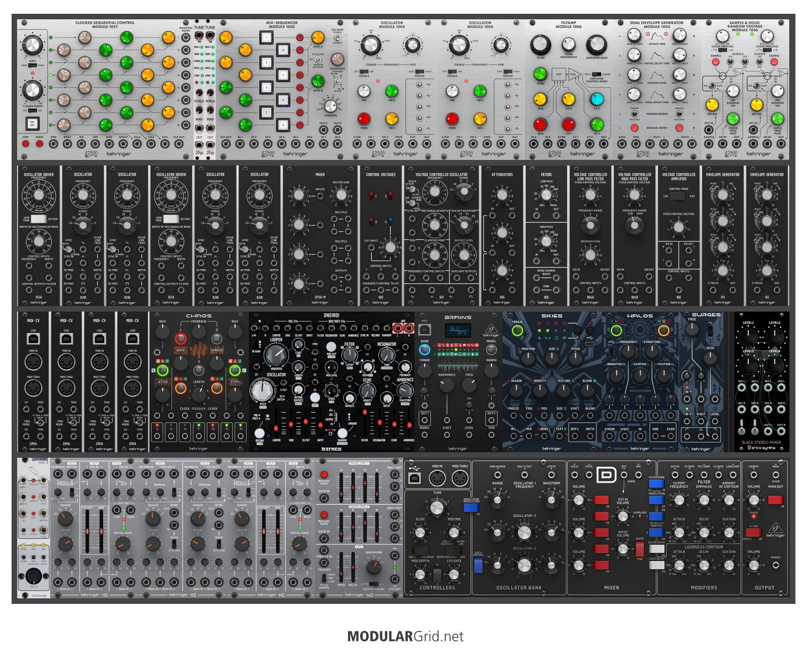Click the red Power LED on Model D output
Screen dimensions: 812x648
(x=754, y=517)
